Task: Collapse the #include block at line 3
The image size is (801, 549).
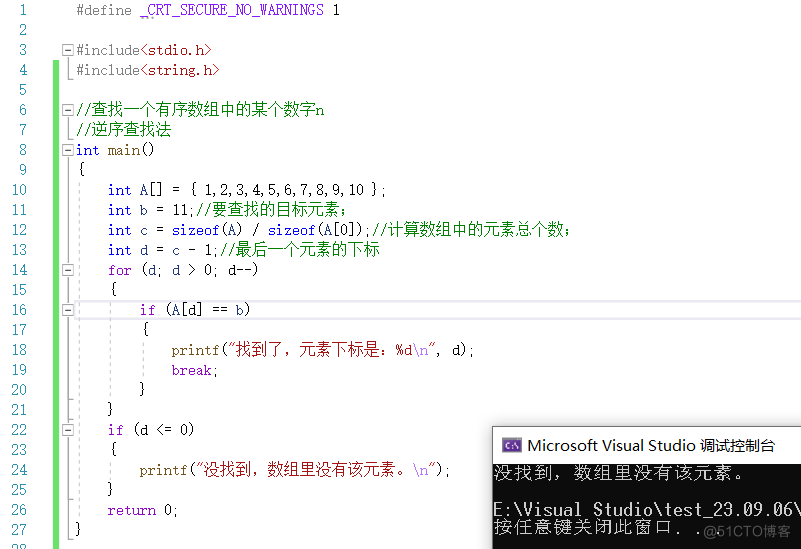Action: tap(67, 50)
